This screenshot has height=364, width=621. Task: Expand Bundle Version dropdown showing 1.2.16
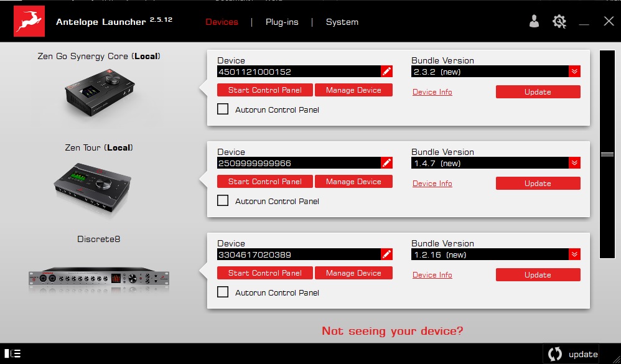click(574, 254)
